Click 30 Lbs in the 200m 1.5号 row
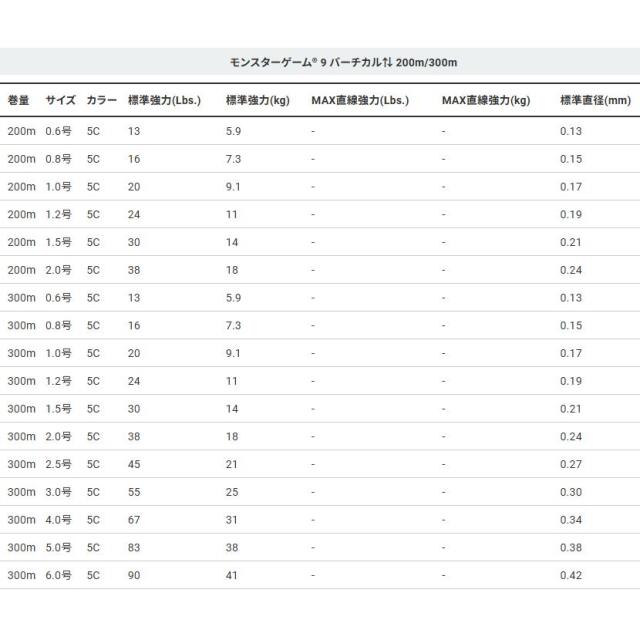The image size is (640, 640). (x=134, y=242)
